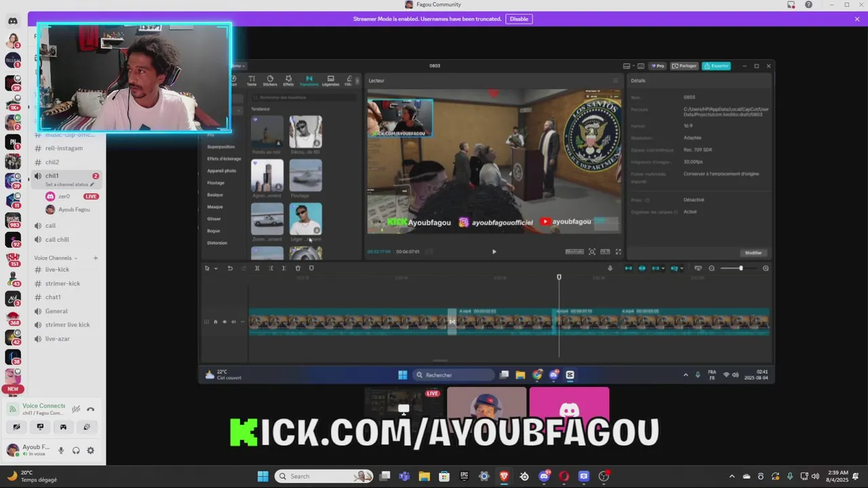Screen dimensions: 868x488
Task: Open the Windows Start menu on taskbar
Action: pos(262,476)
